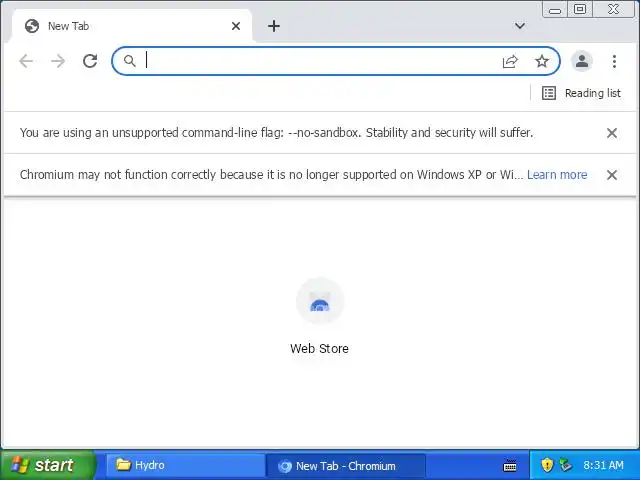Click the safely remove hardware tray icon
The height and width of the screenshot is (480, 640).
tap(566, 465)
